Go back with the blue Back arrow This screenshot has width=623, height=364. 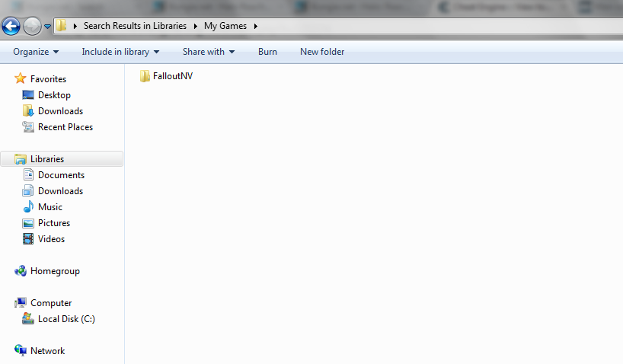(x=11, y=27)
